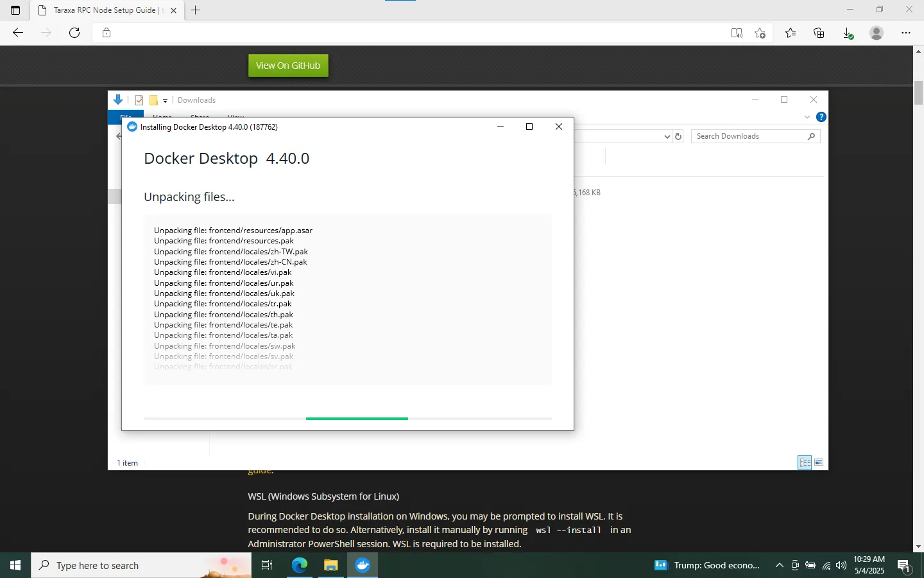The width and height of the screenshot is (924, 578).
Task: Switch to the Home ribbon tab
Action: (162, 118)
